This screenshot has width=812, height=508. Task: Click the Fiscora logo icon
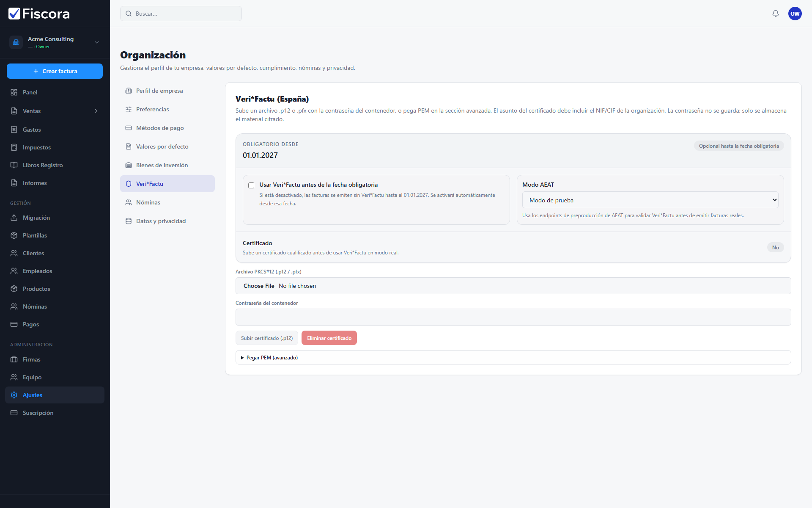(x=14, y=14)
